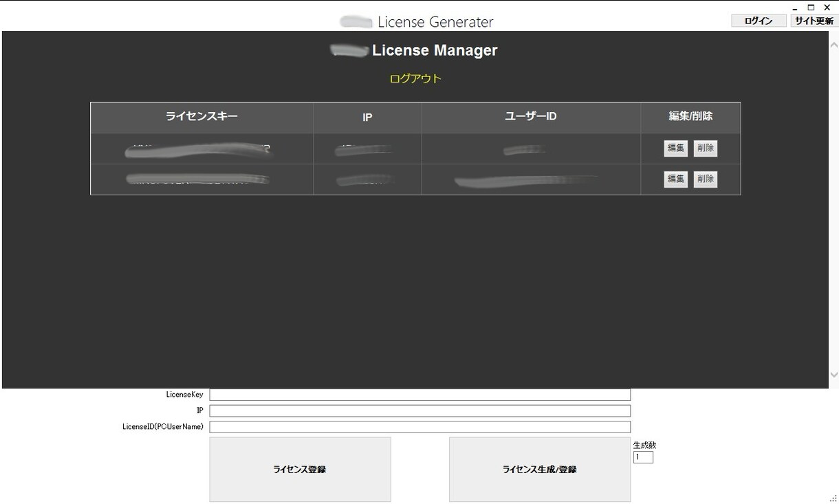Minimize the License Generater window
This screenshot has width=839, height=504.
pyautogui.click(x=795, y=8)
